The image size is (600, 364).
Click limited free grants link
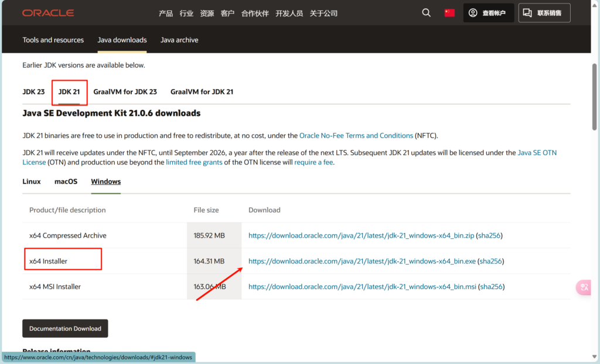[194, 163]
